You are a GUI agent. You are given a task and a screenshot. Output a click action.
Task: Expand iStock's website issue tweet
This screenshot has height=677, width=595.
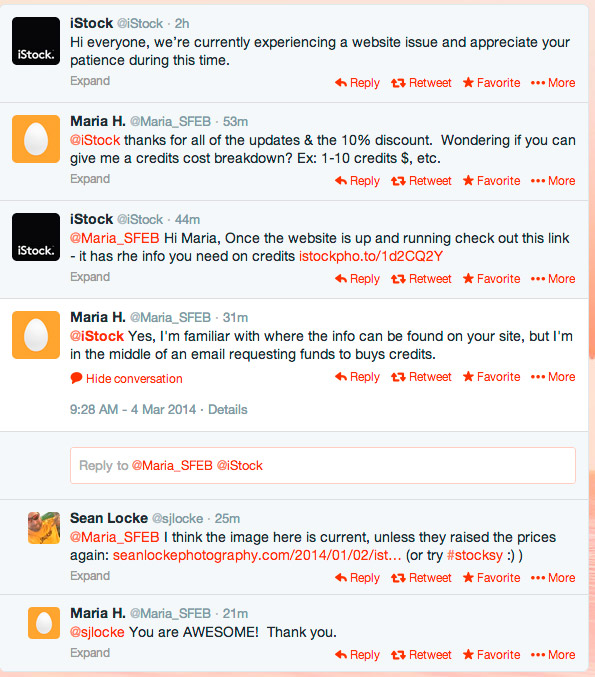coord(90,81)
